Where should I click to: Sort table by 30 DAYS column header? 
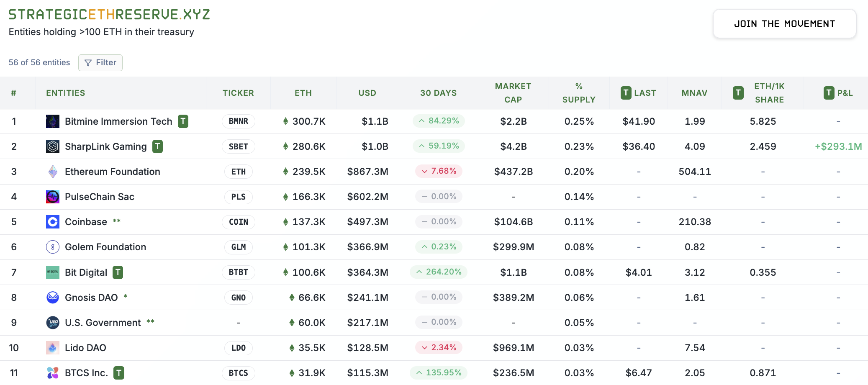438,93
